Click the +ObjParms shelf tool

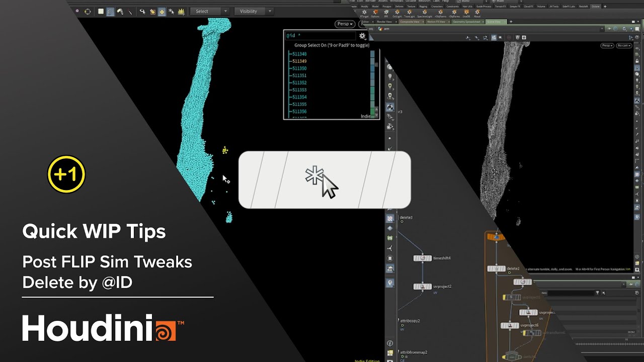440,13
